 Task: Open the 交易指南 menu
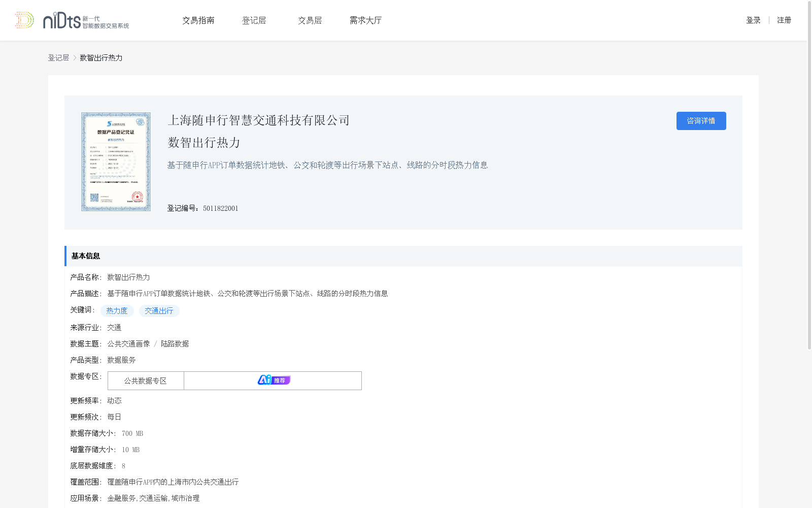198,20
